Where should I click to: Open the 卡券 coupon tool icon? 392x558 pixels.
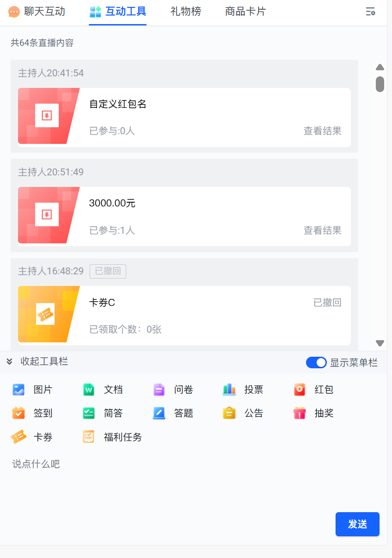[18, 437]
